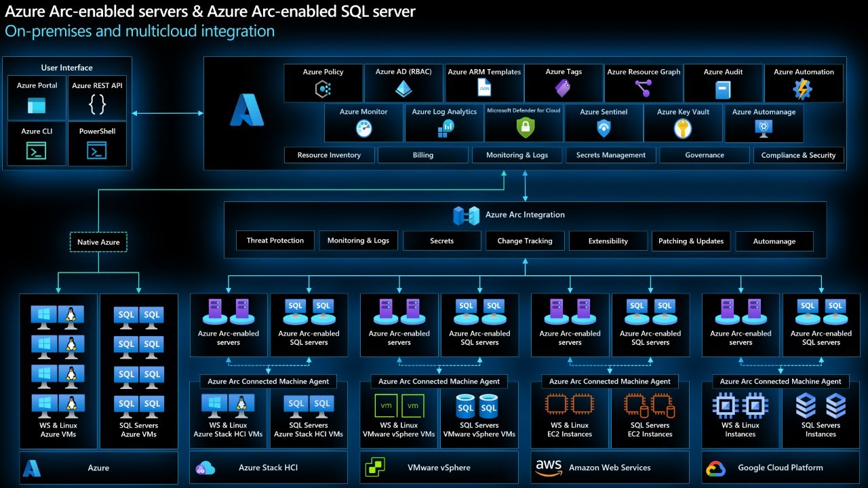Select the Azure REST API braces icon
The height and width of the screenshot is (488, 868).
(98, 104)
